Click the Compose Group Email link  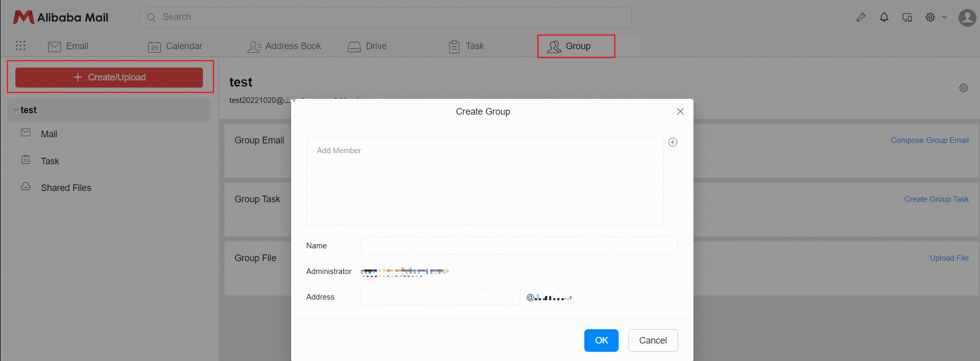[x=929, y=140]
